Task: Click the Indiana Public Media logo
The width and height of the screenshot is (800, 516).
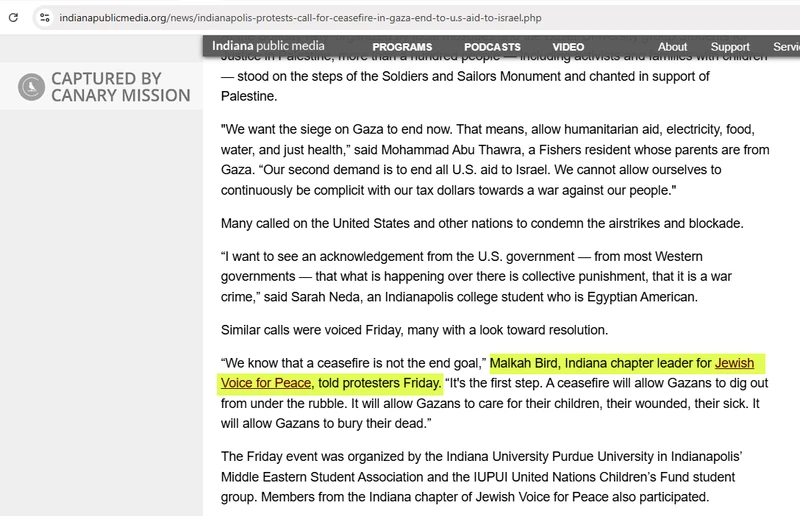Action: coord(270,46)
